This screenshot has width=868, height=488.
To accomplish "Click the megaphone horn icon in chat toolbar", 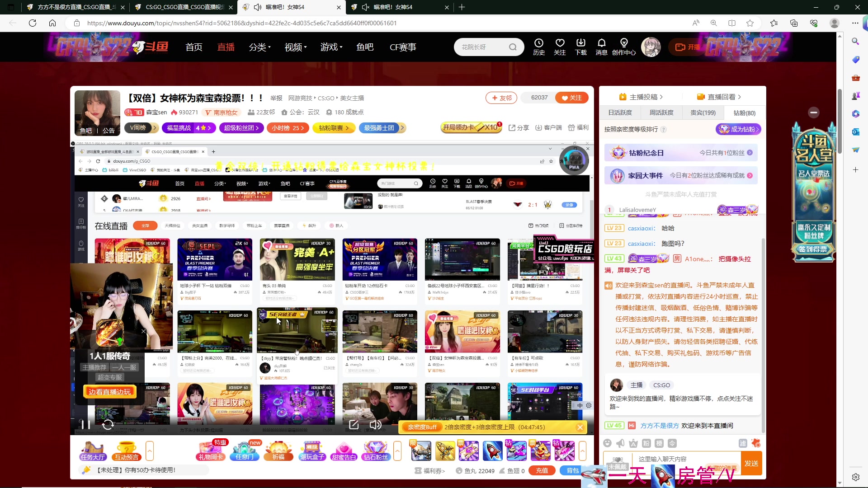I will [x=621, y=443].
